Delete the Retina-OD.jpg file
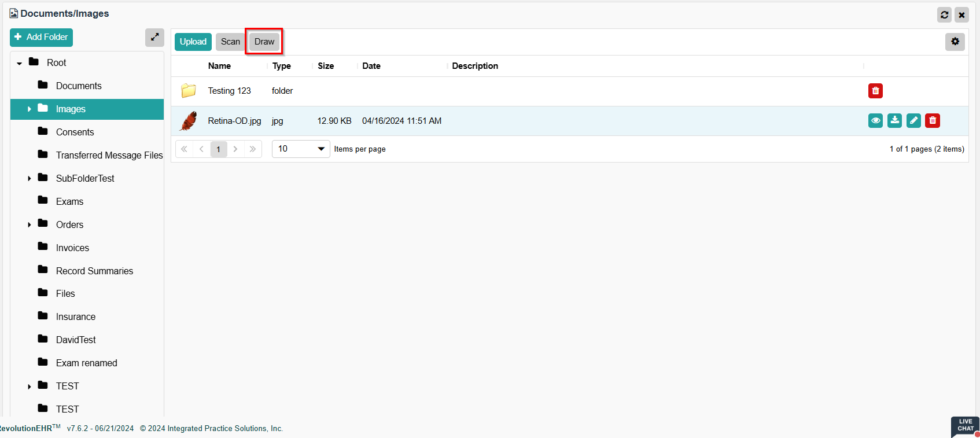 coord(933,120)
